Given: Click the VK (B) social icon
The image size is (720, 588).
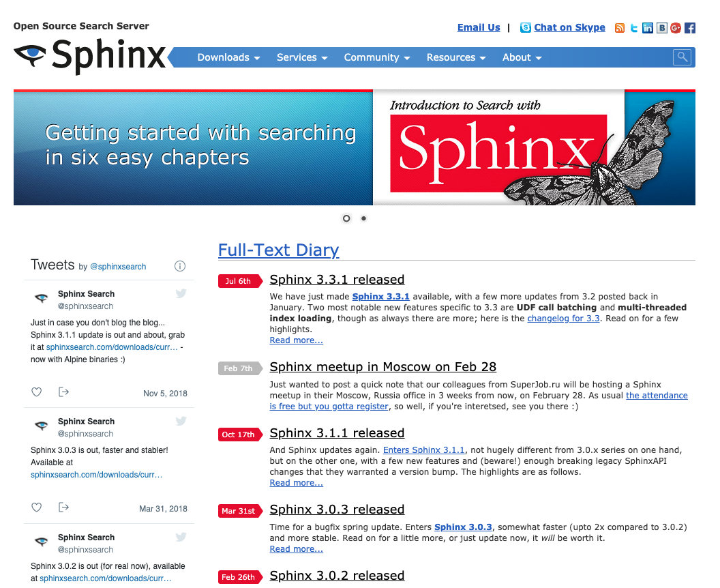Looking at the screenshot, I should tap(661, 28).
